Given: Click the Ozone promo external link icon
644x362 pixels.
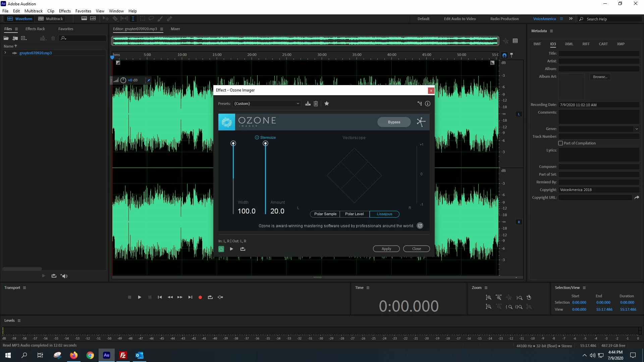Looking at the screenshot, I should tap(420, 226).
